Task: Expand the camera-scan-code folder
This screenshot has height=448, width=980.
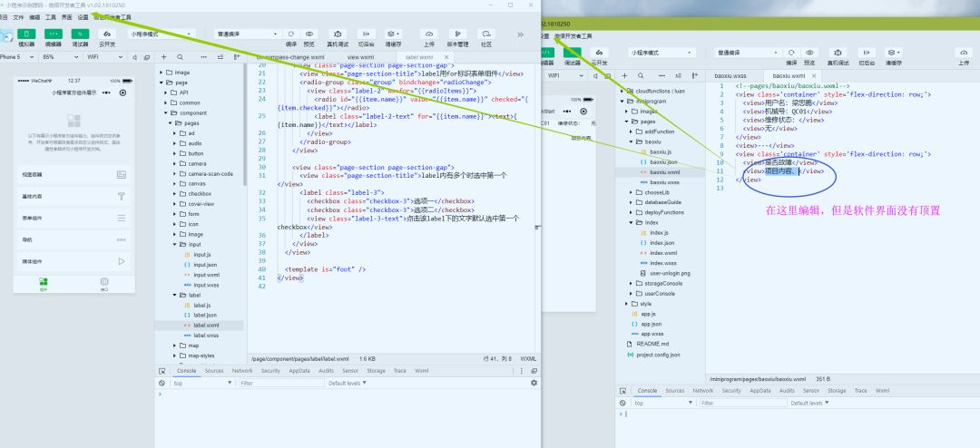Action: (x=203, y=174)
